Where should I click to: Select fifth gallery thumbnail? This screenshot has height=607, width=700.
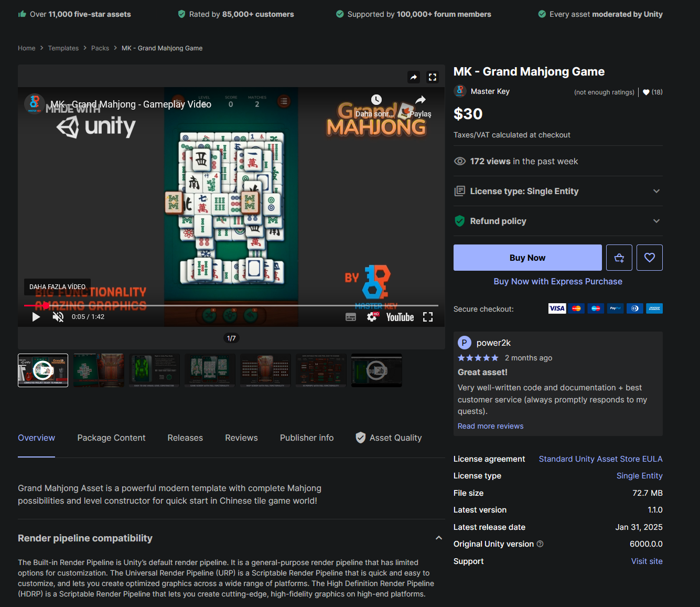[265, 370]
